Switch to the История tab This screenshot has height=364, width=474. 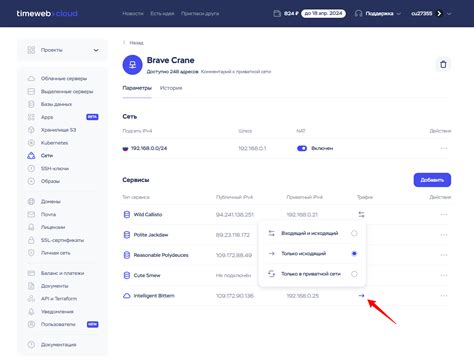point(171,88)
